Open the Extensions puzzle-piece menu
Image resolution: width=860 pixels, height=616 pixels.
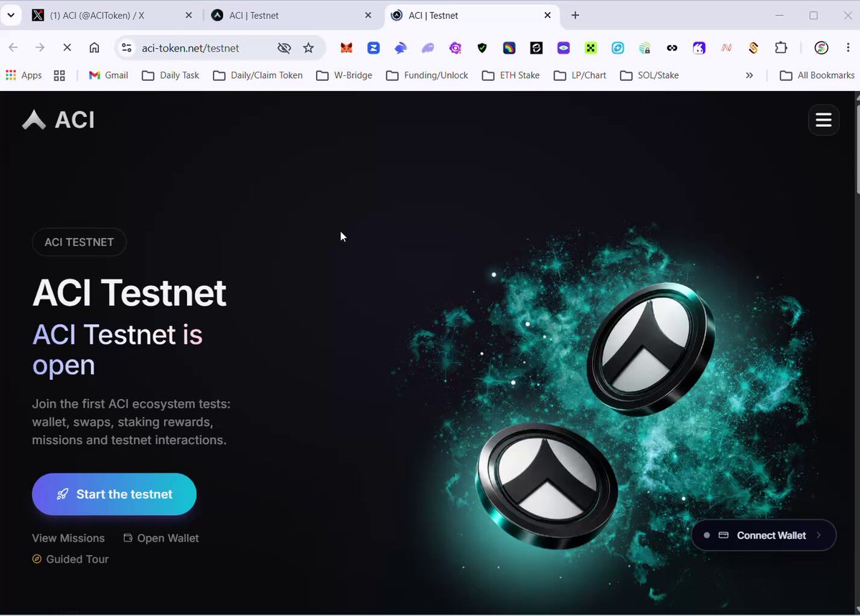[780, 48]
